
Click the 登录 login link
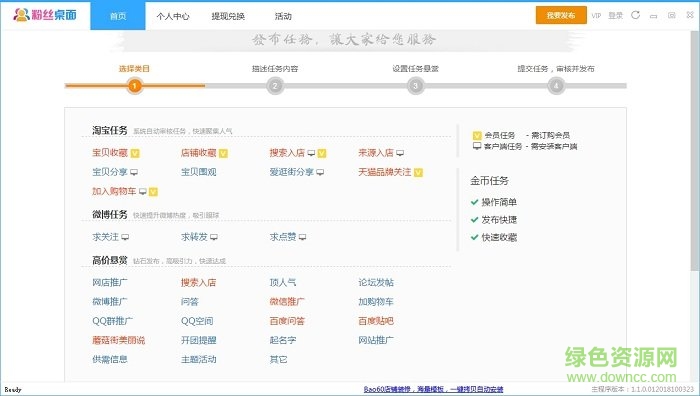click(615, 16)
